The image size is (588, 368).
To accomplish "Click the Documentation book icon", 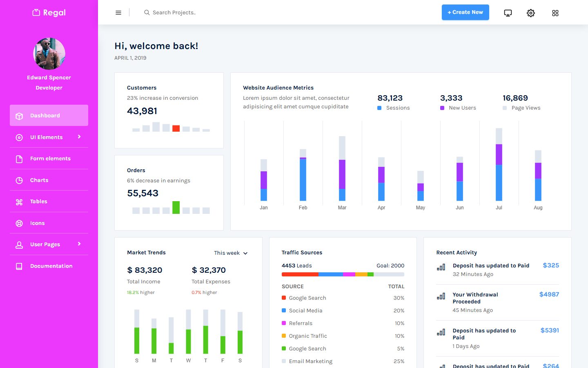I will [19, 266].
